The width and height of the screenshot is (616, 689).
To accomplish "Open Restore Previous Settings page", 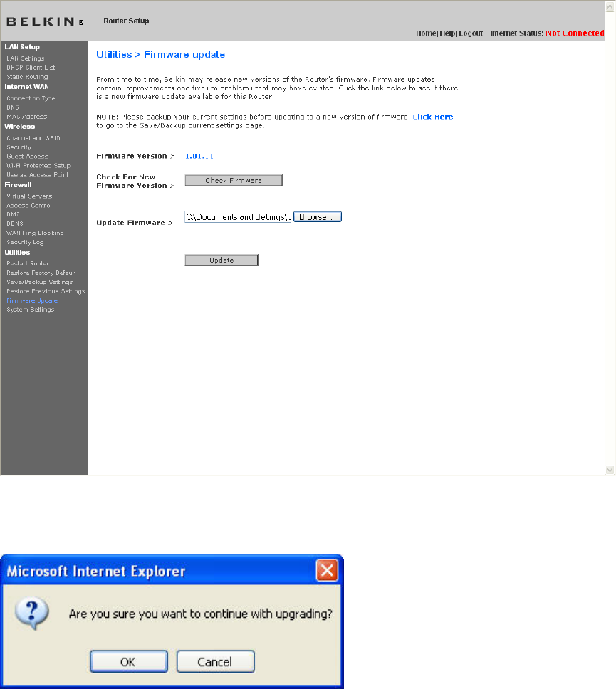I will 46,291.
